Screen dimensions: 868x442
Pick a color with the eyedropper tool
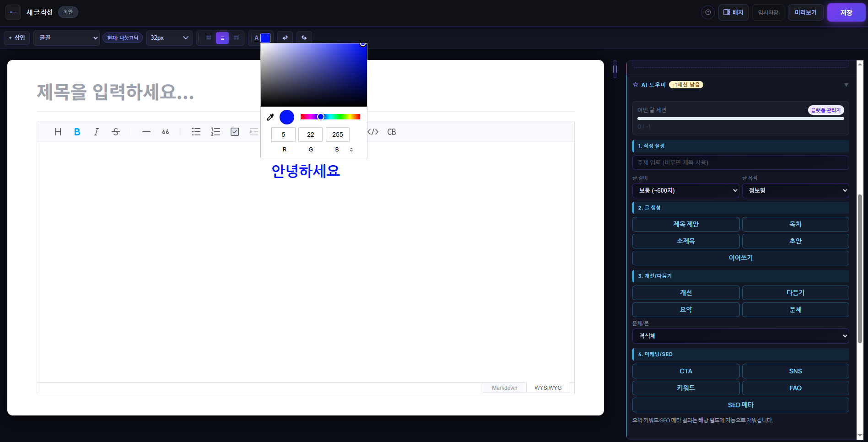pyautogui.click(x=270, y=117)
